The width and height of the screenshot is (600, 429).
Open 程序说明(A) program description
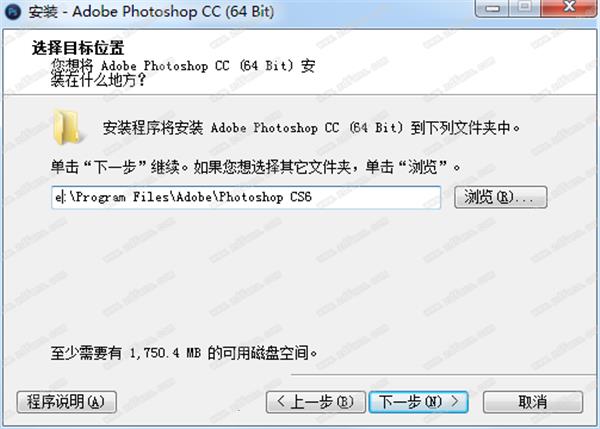[x=67, y=402]
